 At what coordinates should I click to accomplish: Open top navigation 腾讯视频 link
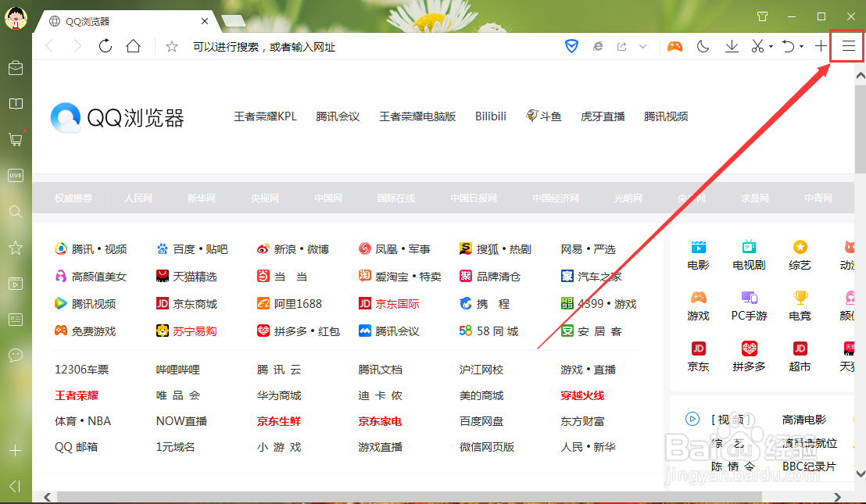pos(666,116)
